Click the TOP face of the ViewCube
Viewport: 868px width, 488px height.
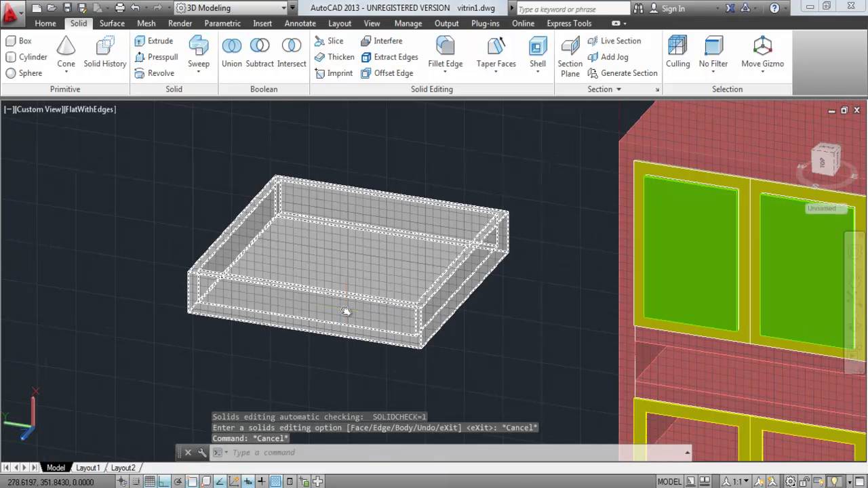[x=823, y=162]
